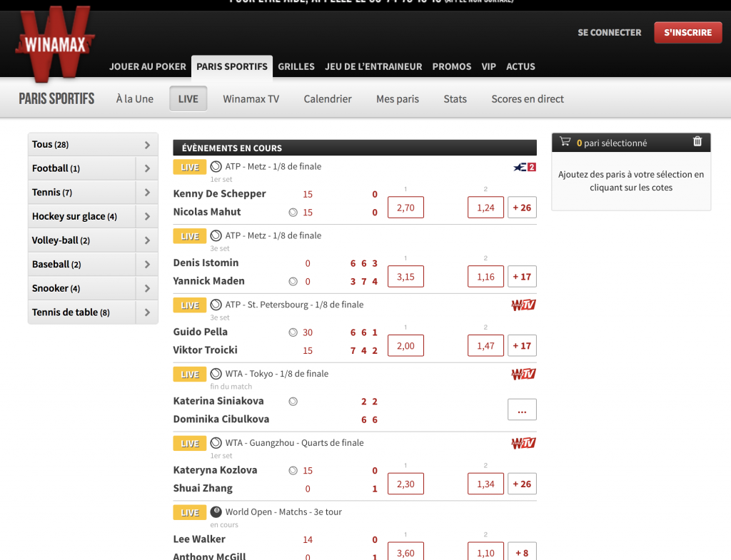Click tennis ball icon for Denis Istomin match
This screenshot has width=731, height=560.
point(216,235)
